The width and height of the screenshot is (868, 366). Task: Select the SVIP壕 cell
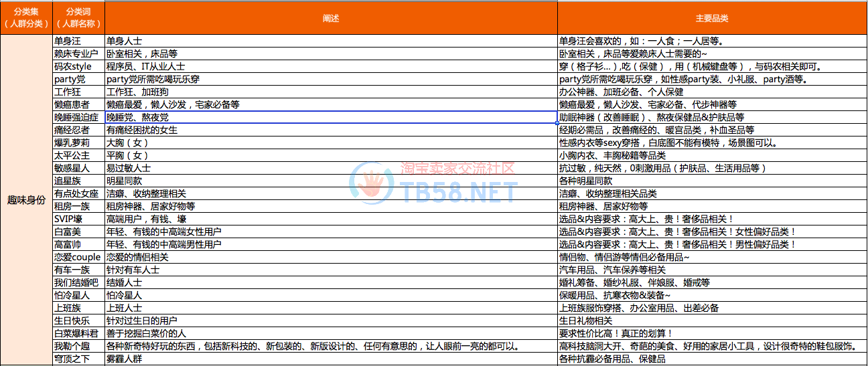pos(69,219)
